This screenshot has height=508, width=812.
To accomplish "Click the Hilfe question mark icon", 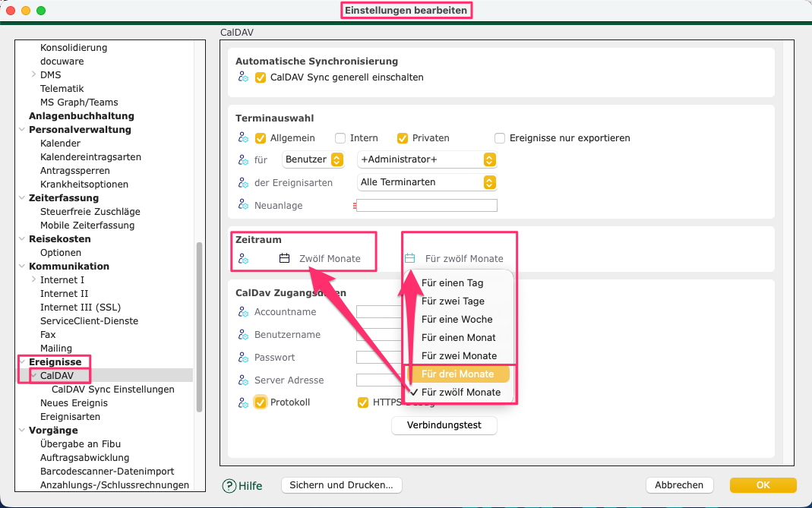I will coord(229,486).
